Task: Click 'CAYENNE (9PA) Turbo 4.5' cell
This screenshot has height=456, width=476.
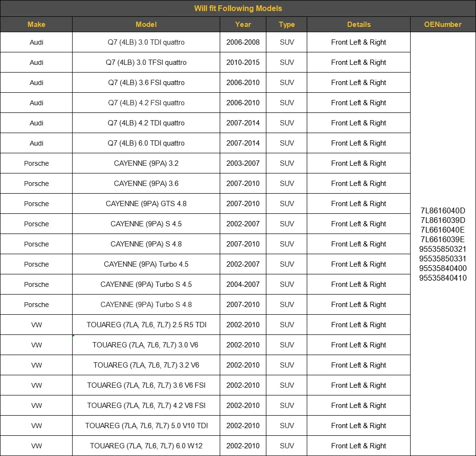Action: tap(146, 264)
